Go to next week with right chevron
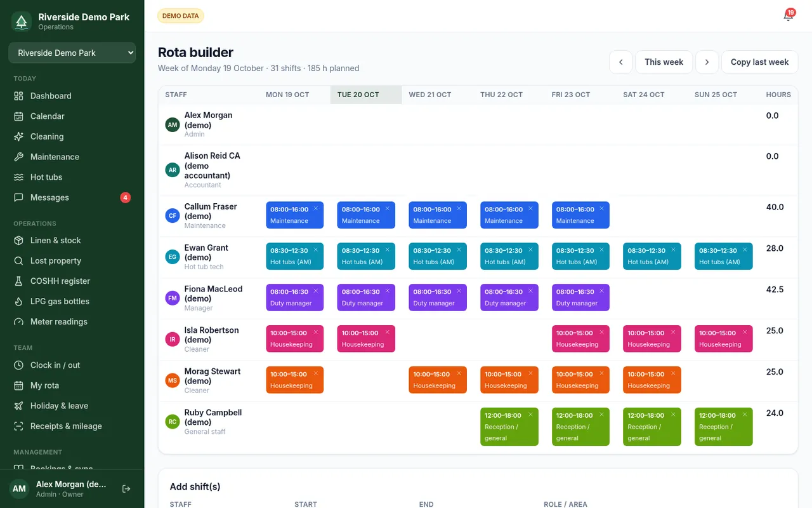 pyautogui.click(x=707, y=62)
